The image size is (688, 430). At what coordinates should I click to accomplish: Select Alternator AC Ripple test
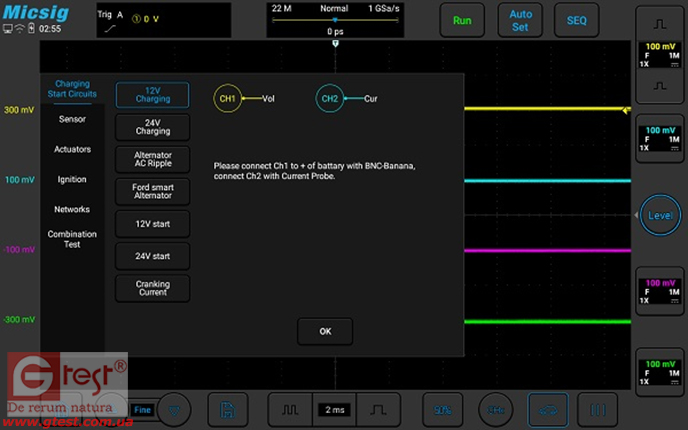point(152,160)
